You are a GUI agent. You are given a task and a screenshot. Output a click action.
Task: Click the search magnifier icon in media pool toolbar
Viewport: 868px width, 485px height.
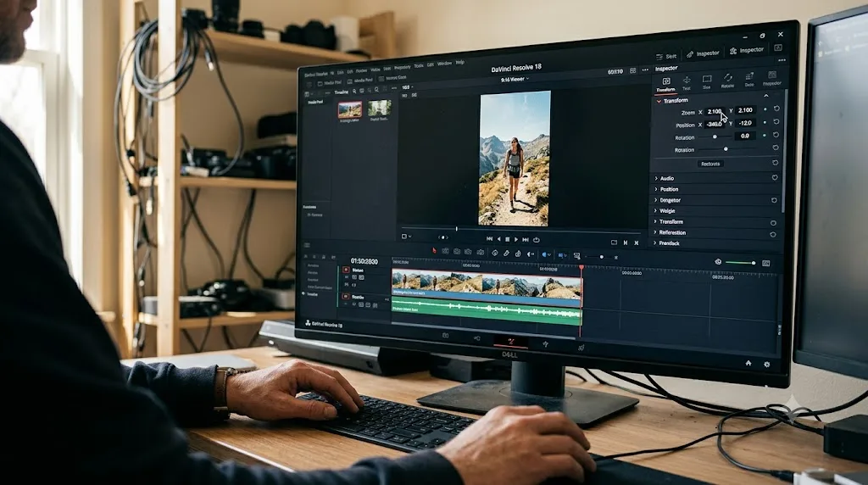[354, 92]
